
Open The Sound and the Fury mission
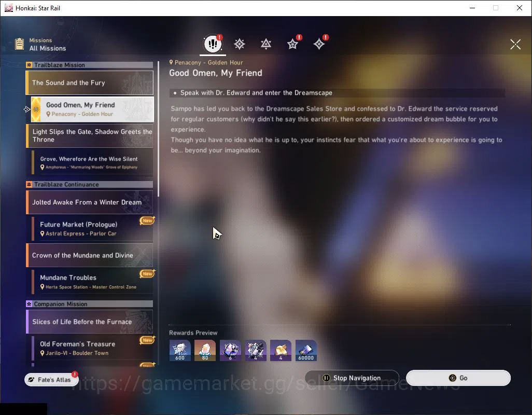click(90, 83)
